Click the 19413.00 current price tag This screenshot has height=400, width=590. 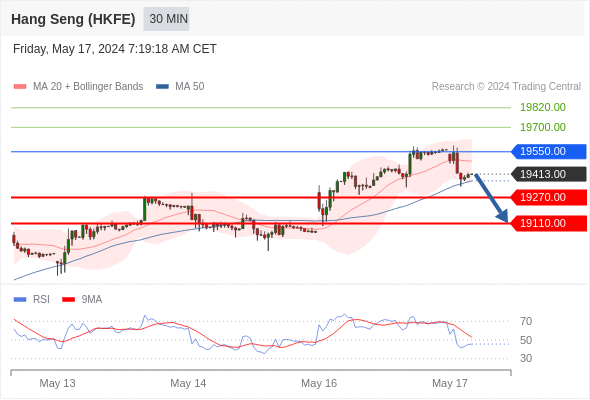[x=549, y=174]
